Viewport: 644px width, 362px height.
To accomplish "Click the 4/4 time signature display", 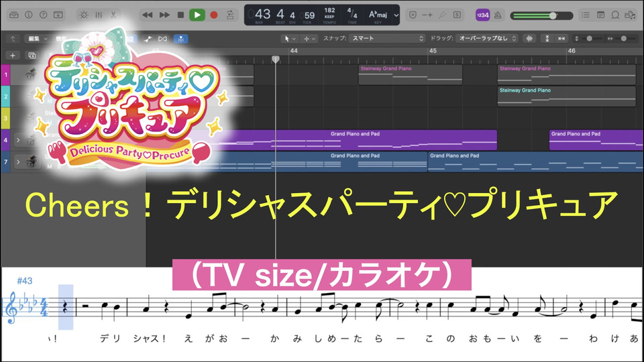I will 352,13.
